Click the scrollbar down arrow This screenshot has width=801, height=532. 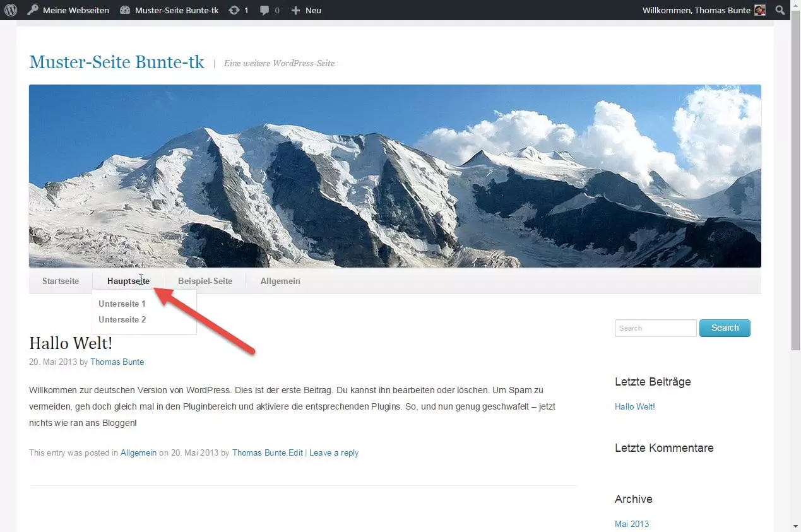coord(795,526)
